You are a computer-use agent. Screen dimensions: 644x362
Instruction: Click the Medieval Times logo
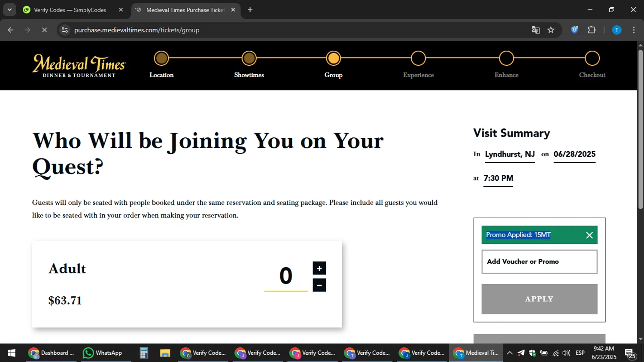pyautogui.click(x=79, y=66)
